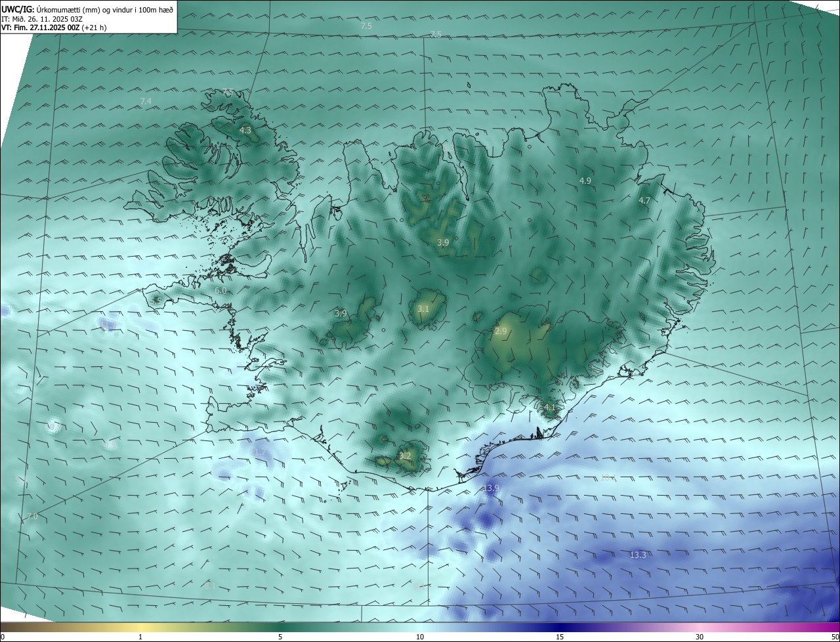
Task: Click the 50 tick on the color scale
Action: [x=835, y=637]
